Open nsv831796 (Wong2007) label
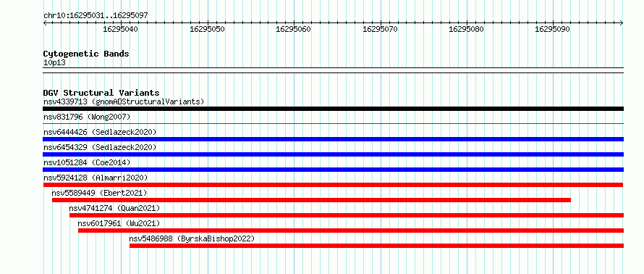 point(87,117)
